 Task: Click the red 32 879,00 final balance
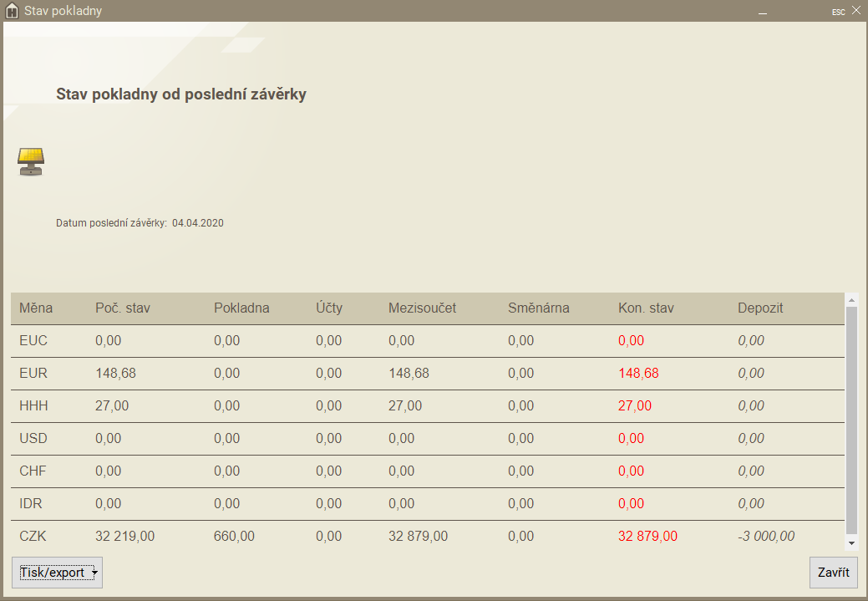pos(647,536)
